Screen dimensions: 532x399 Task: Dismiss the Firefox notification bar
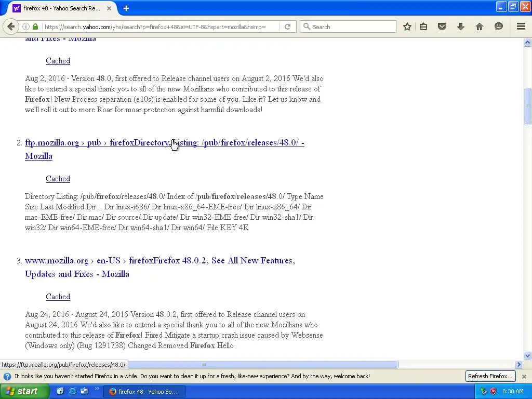click(524, 376)
